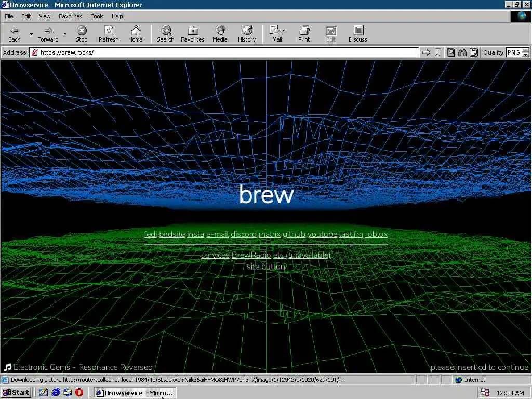Screen dimensions: 532x399
Task: Follow the birdsite link
Action: point(172,234)
